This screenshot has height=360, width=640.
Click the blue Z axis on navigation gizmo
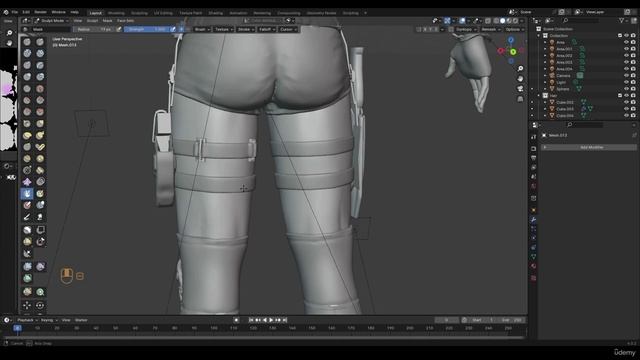[x=511, y=40]
